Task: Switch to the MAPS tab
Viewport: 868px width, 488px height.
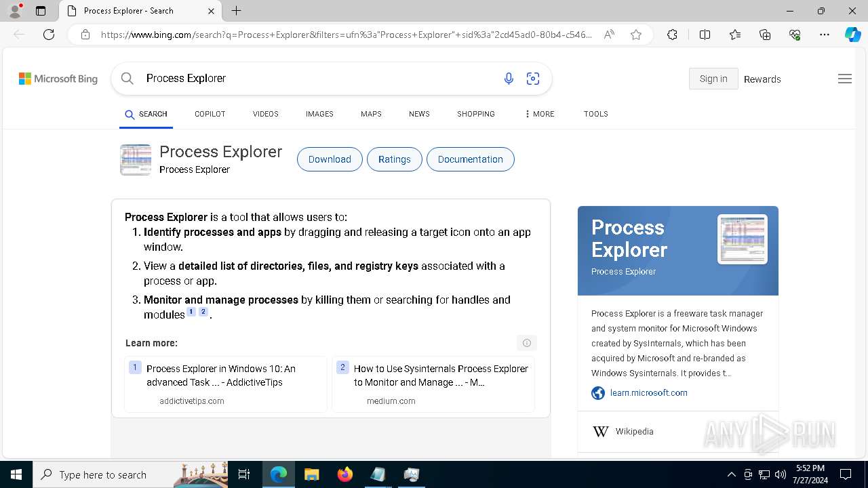Action: (x=371, y=114)
